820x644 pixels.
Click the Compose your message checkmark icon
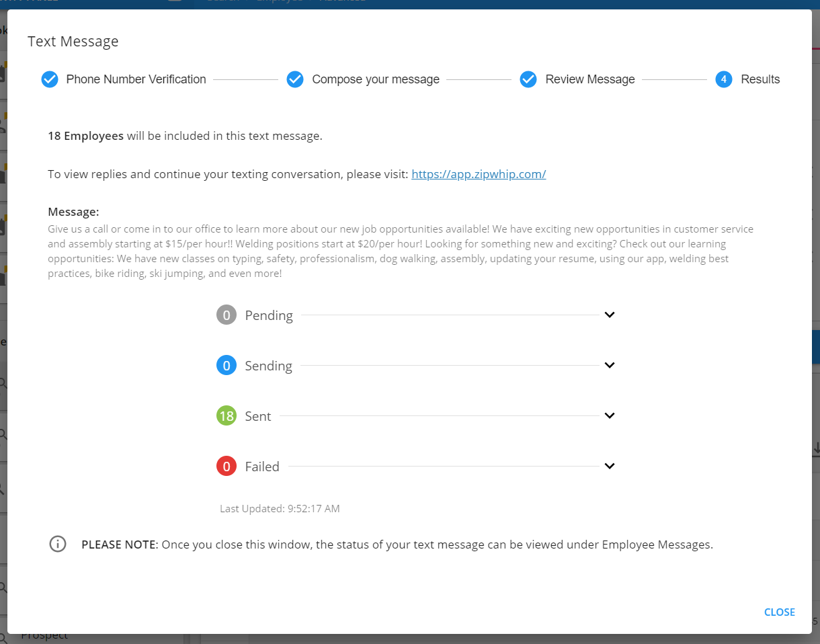pyautogui.click(x=295, y=79)
